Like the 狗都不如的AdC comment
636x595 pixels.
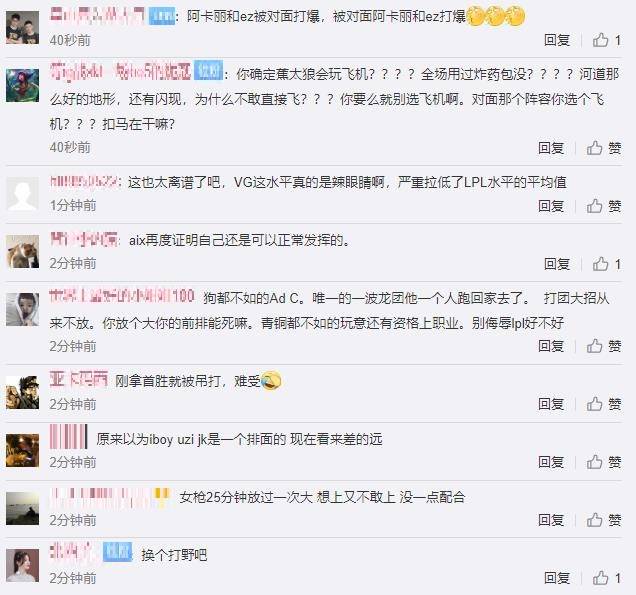tap(604, 346)
